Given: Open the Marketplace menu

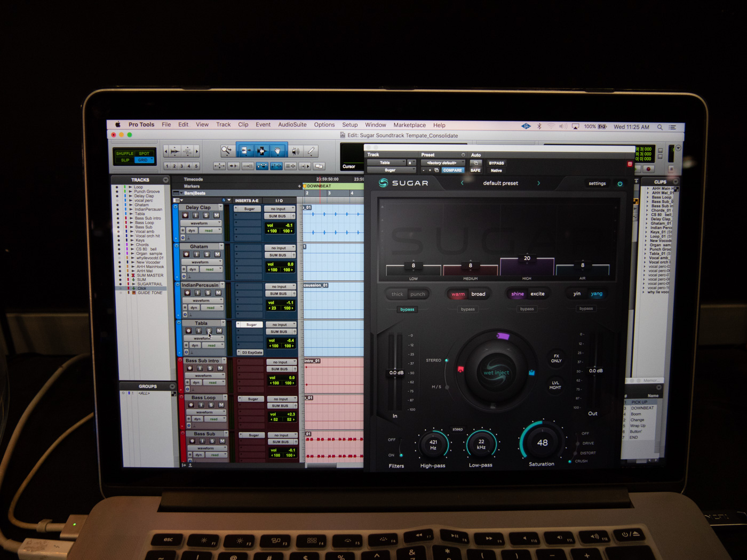Looking at the screenshot, I should [410, 125].
